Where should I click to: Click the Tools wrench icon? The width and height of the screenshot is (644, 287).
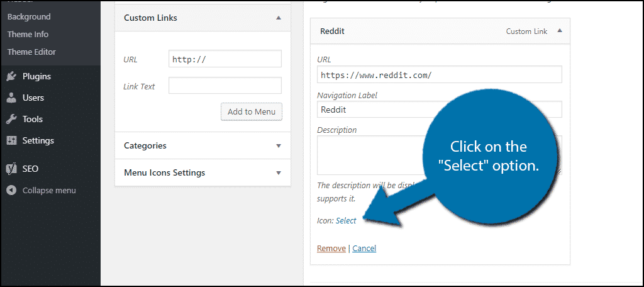point(11,120)
